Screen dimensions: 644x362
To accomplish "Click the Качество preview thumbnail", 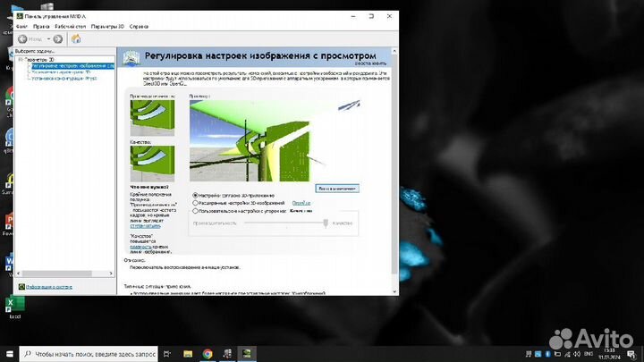I will (x=152, y=164).
